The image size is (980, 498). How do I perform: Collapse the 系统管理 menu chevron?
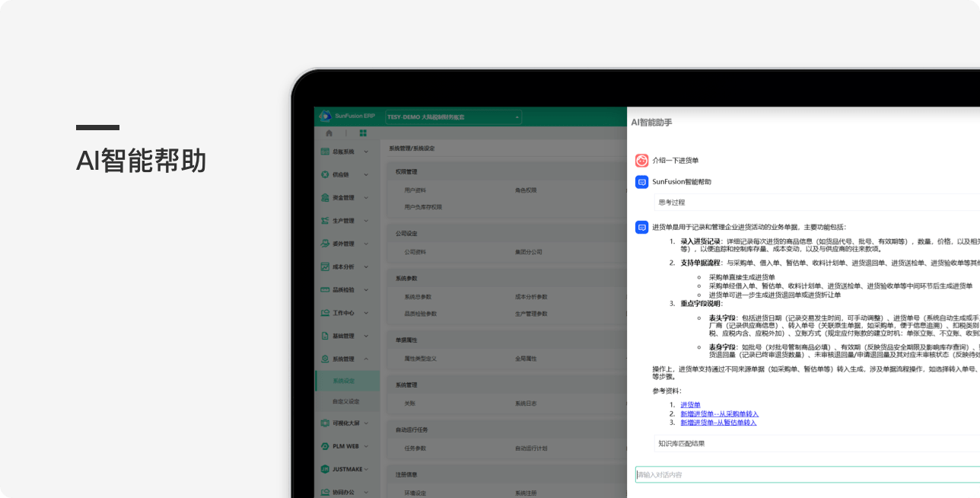click(366, 359)
